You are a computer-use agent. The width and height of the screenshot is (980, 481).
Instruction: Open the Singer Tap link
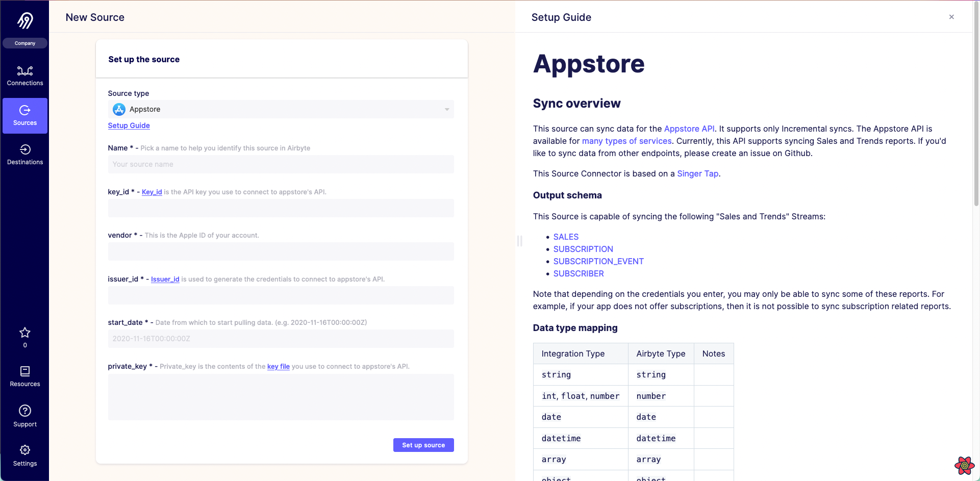697,173
